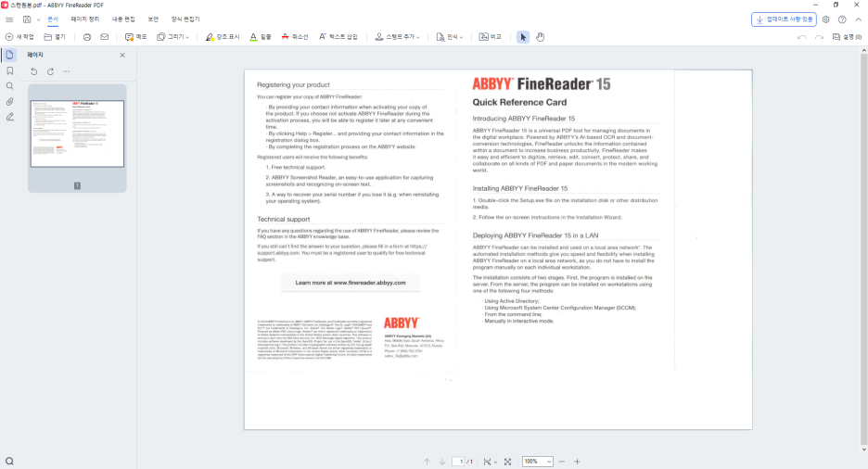Activate the arrow selection tool

click(523, 37)
